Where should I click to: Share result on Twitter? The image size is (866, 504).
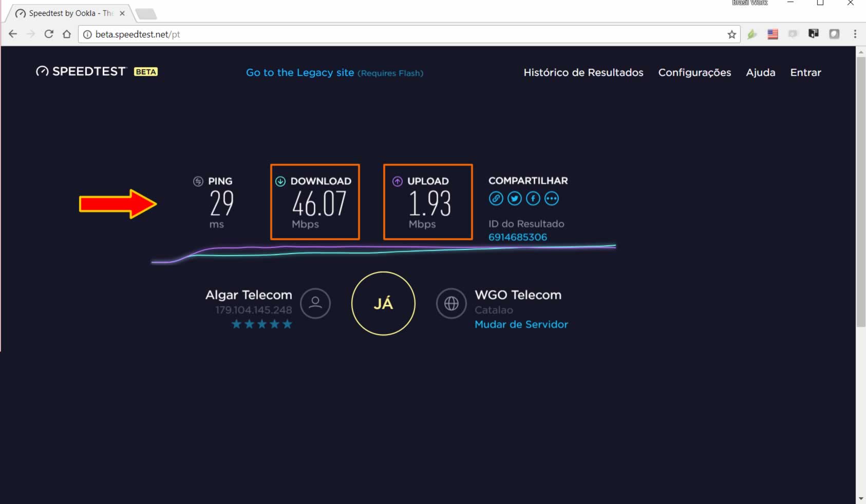coord(514,198)
